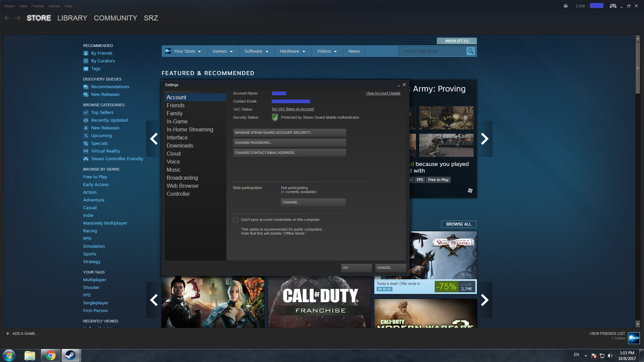Open the LIBRARY tab

pyautogui.click(x=72, y=18)
